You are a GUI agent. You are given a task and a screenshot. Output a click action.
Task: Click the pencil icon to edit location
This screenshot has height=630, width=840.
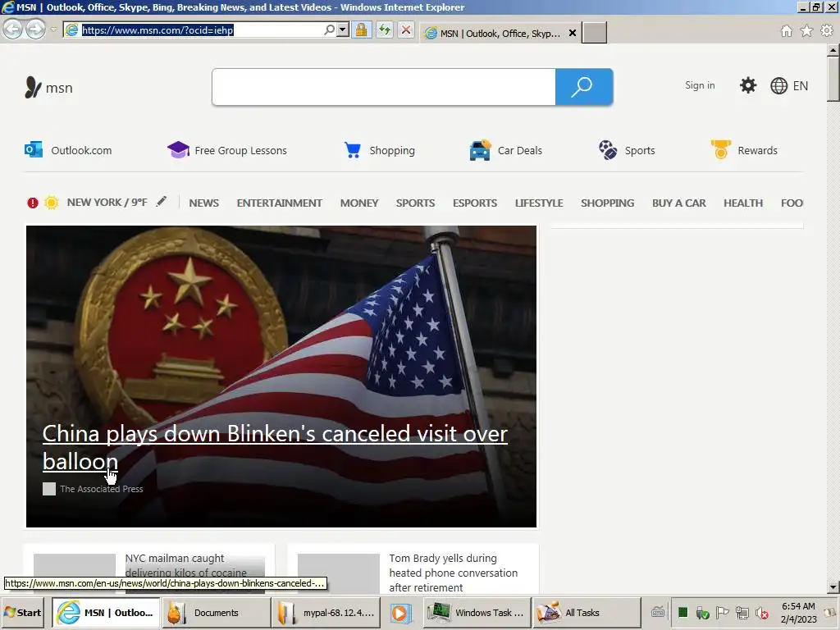tap(162, 202)
